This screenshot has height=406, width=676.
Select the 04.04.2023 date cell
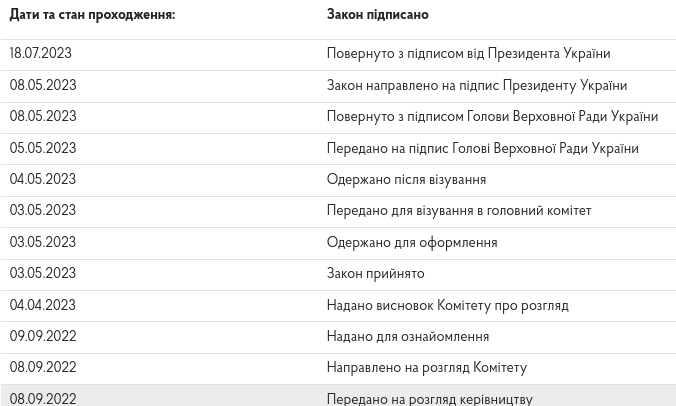tap(43, 306)
